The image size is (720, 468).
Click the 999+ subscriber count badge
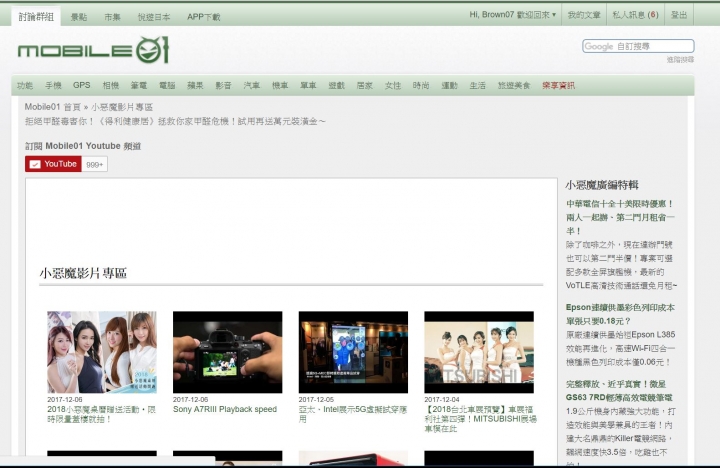tap(95, 164)
